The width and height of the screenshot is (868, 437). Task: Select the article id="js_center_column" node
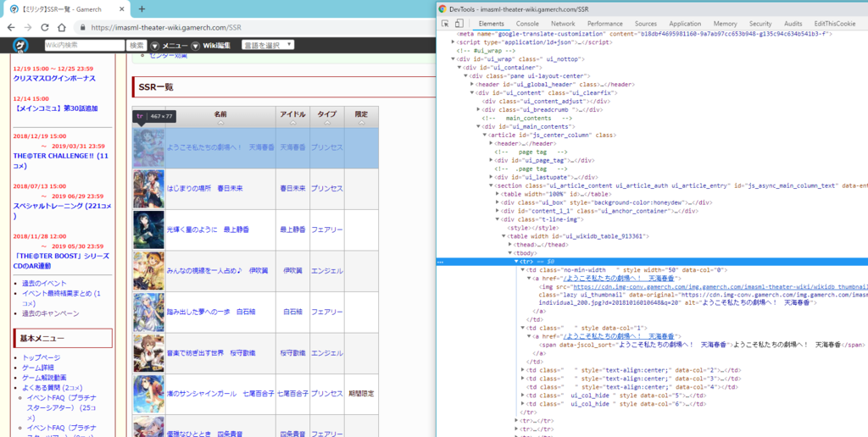point(552,135)
